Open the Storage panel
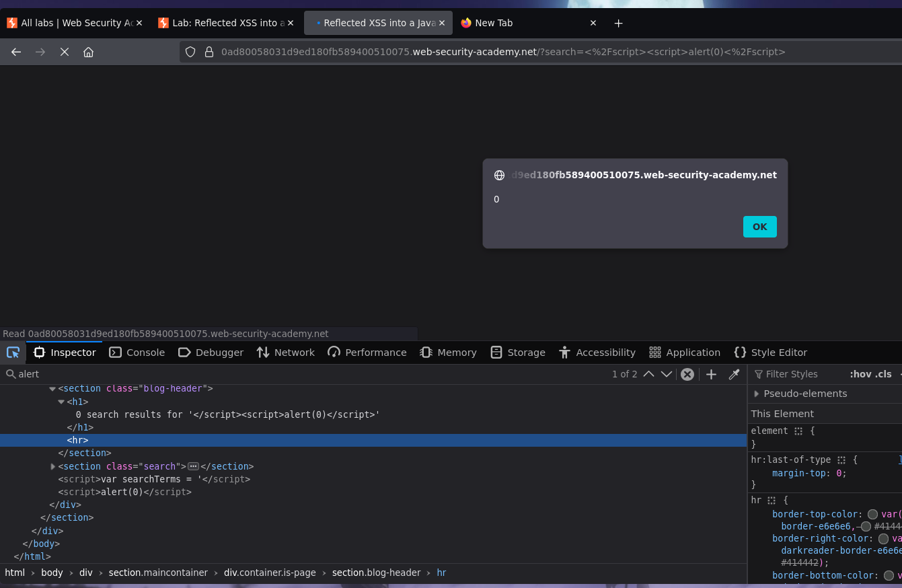The width and height of the screenshot is (902, 588). pos(517,353)
